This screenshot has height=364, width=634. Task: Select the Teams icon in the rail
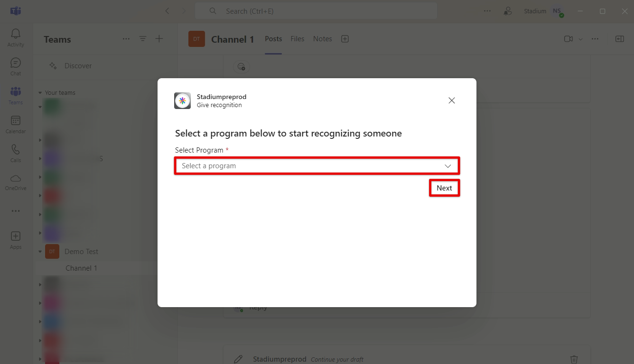[x=16, y=95]
